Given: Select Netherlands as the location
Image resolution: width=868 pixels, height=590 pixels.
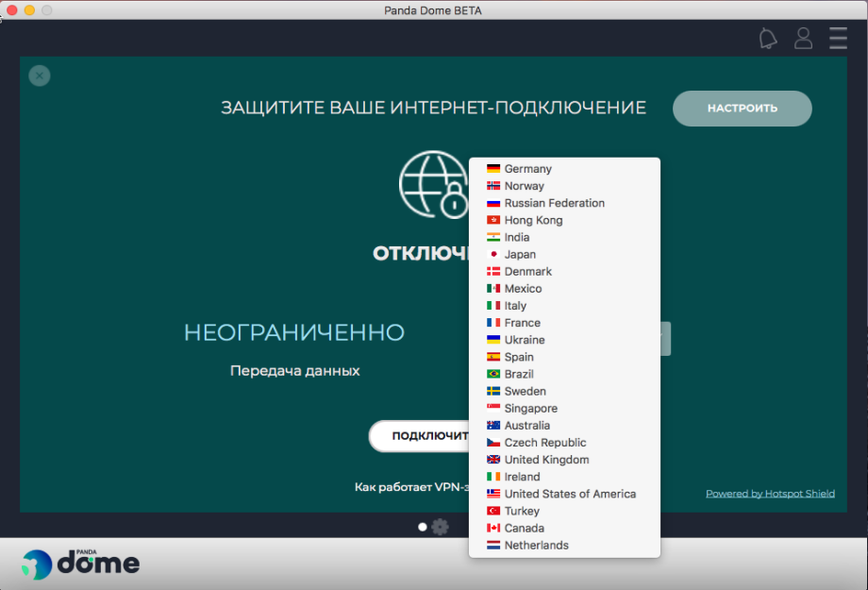Looking at the screenshot, I should [564, 545].
